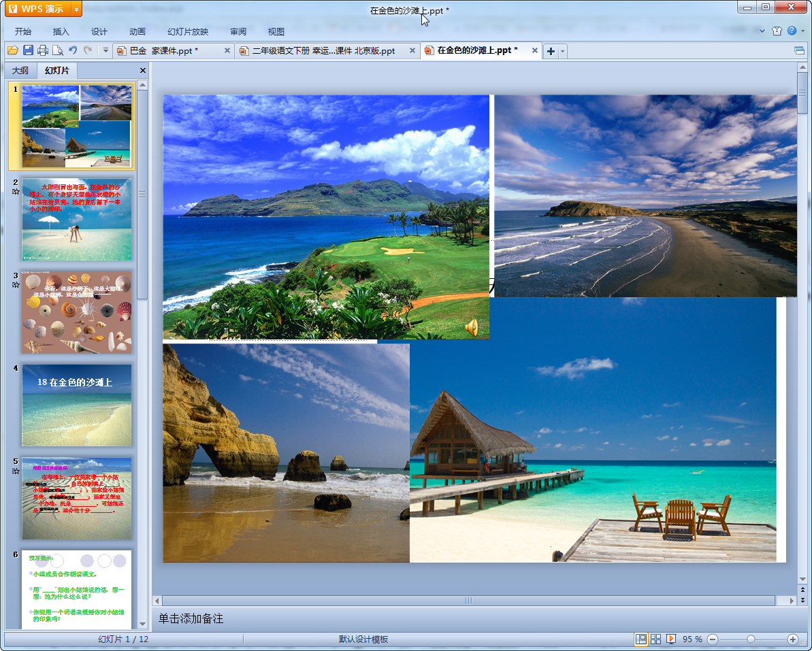
Task: Click the animation star icon beside slide 2
Action: tap(16, 191)
